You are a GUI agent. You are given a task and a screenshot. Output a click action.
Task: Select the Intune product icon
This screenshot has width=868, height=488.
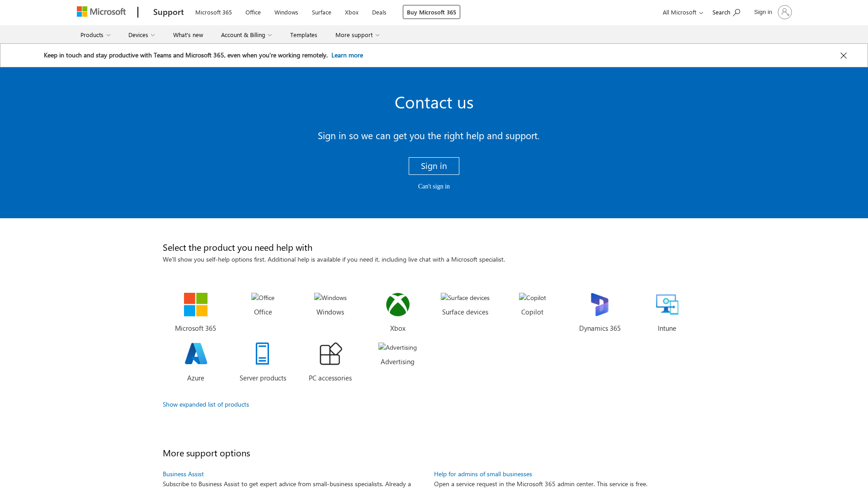pos(667,305)
